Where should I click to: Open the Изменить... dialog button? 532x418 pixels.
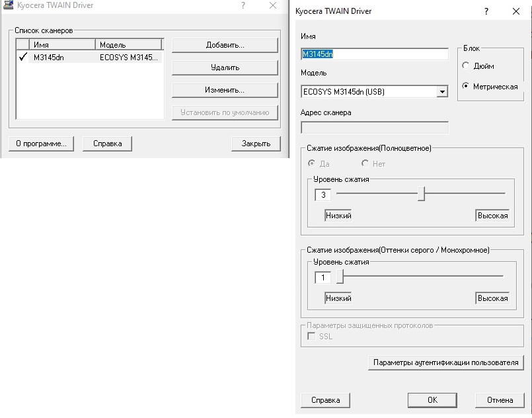[x=225, y=90]
